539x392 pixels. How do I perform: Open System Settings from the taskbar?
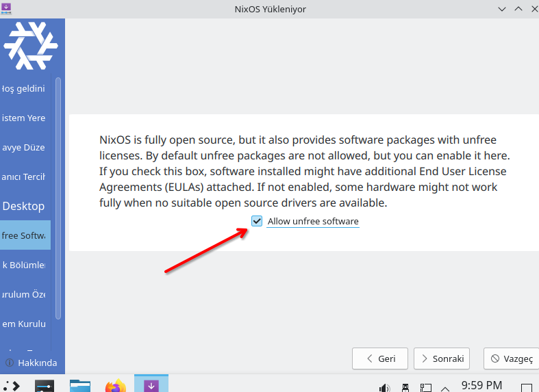(45, 386)
